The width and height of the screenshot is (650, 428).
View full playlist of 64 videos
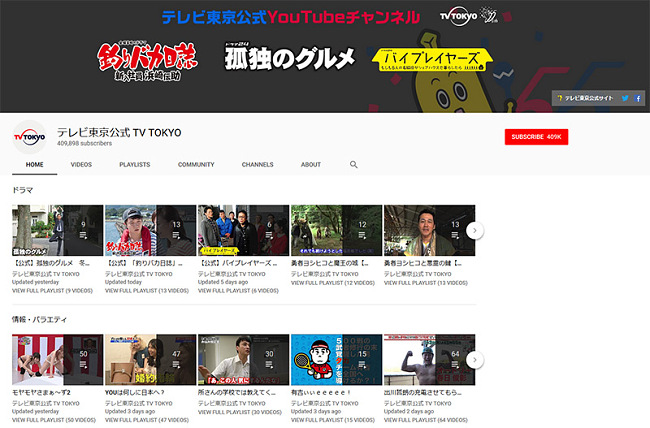[426, 420]
